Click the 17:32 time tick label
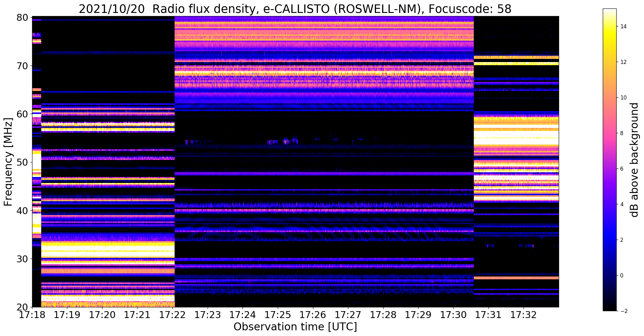Viewport: 644px width, 336px height. [x=524, y=315]
